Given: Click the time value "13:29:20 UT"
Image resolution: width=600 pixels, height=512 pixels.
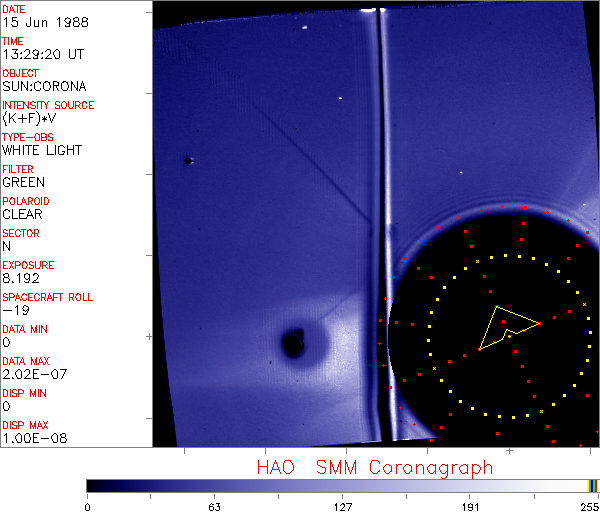Looking at the screenshot, I should coord(40,54).
